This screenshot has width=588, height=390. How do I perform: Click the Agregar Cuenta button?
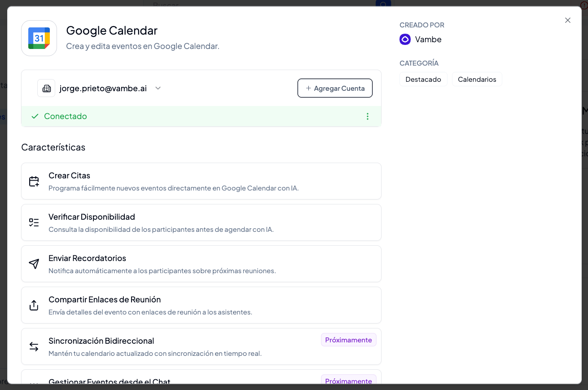coord(335,88)
